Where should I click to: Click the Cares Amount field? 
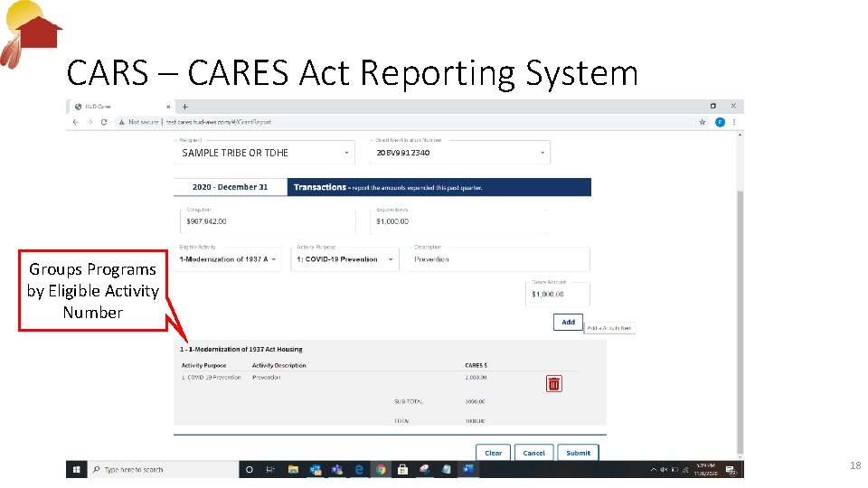tap(558, 294)
